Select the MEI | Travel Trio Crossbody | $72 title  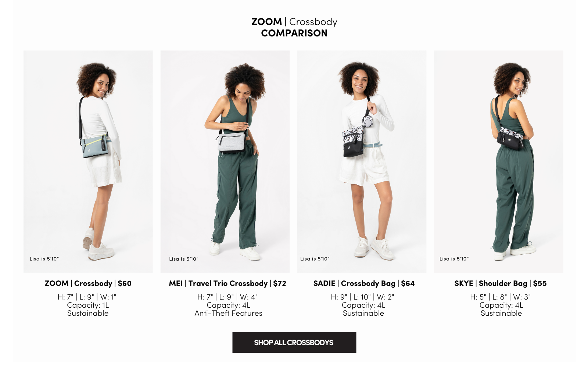[x=227, y=283]
